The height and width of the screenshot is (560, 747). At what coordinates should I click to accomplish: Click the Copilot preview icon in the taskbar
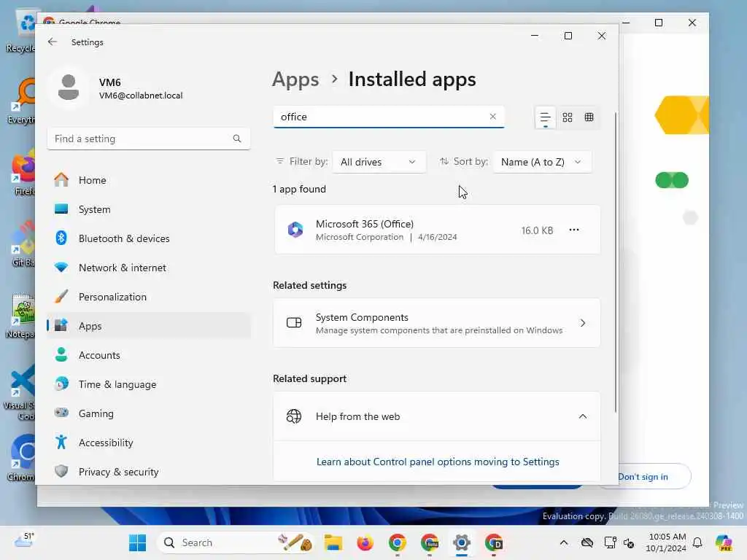coord(724,542)
